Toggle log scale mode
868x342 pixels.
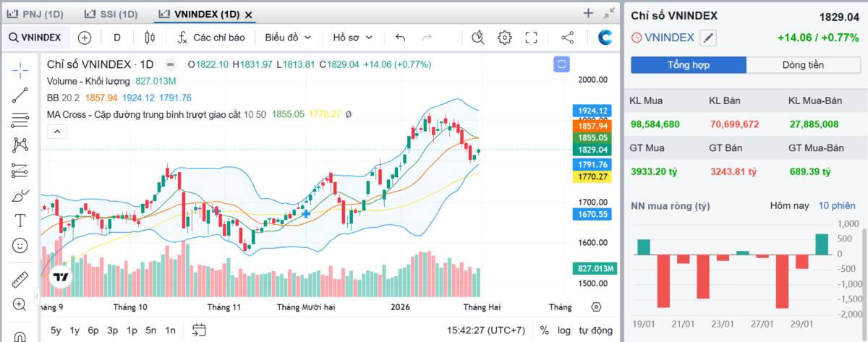[564, 330]
